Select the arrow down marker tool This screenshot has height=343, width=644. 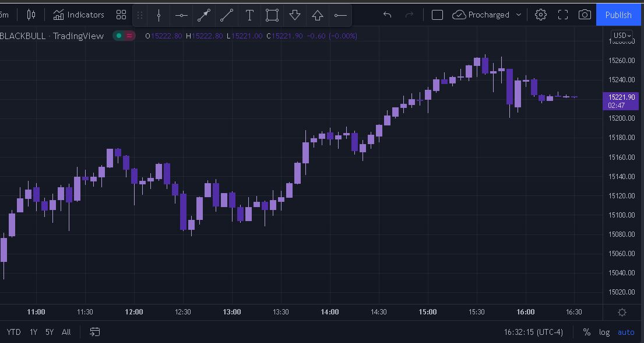click(x=295, y=15)
